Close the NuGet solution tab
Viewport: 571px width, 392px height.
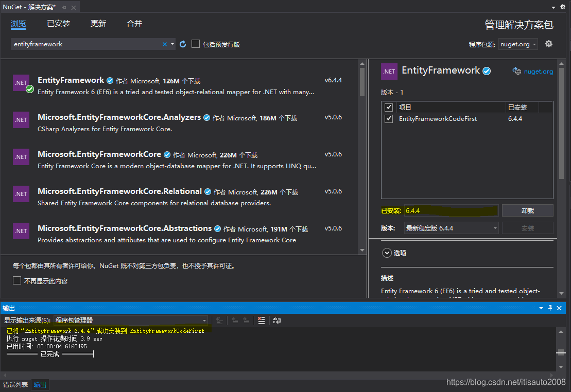[74, 7]
